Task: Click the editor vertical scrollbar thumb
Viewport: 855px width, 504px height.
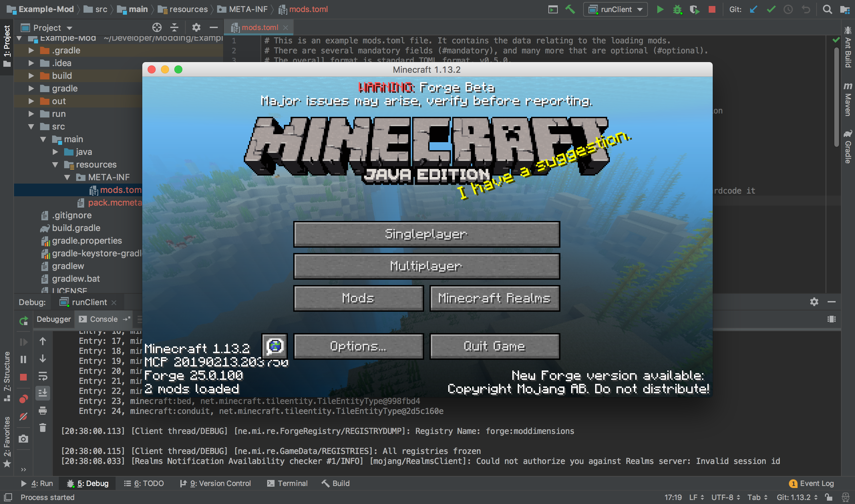Action: click(836, 97)
